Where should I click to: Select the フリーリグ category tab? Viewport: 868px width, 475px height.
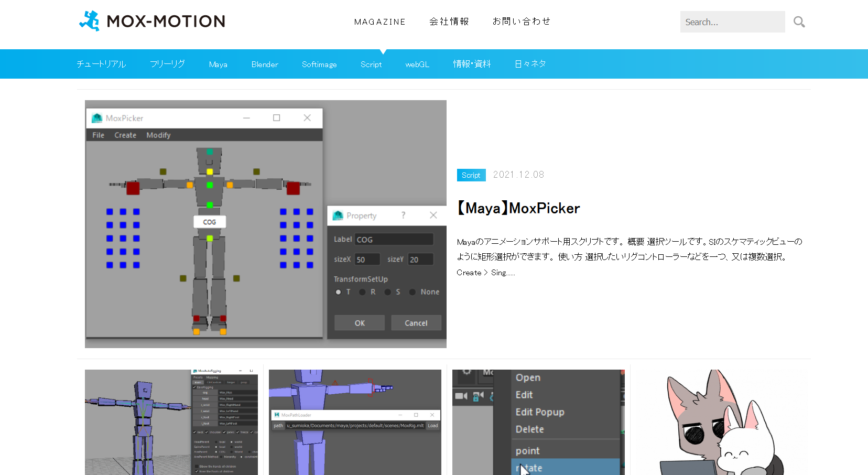tap(167, 64)
